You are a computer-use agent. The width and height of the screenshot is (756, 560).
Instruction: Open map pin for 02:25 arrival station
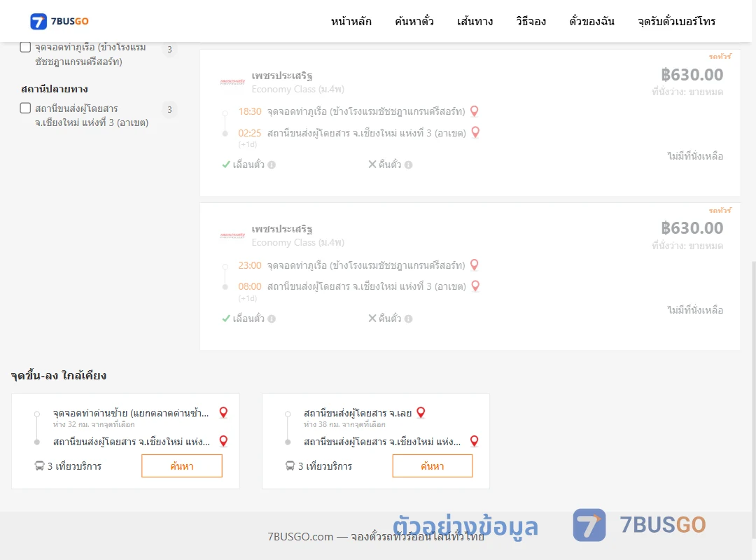point(475,132)
